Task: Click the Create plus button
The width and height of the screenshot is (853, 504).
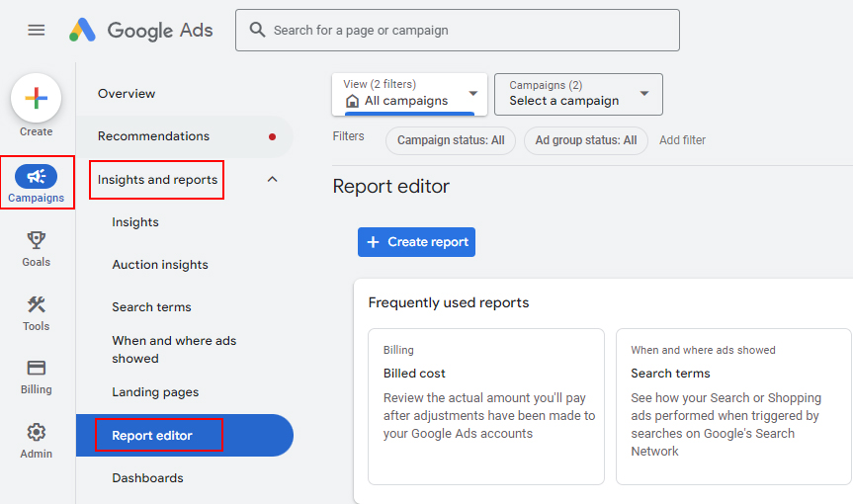Action: coord(36,98)
